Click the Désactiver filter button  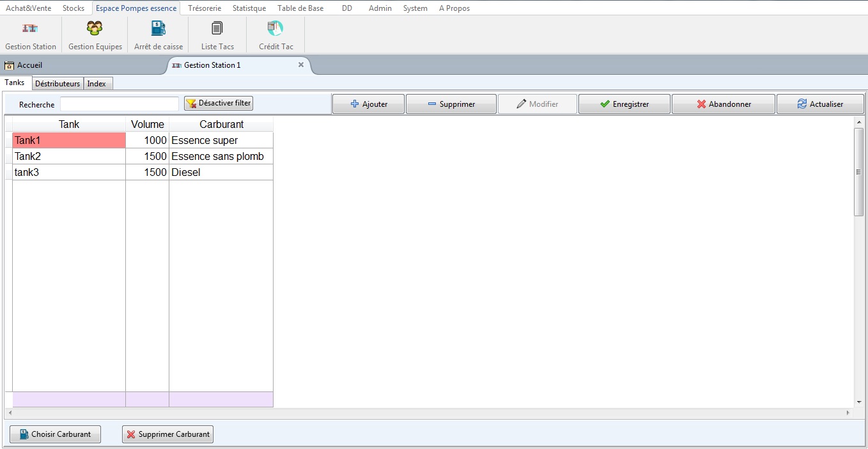coord(219,103)
